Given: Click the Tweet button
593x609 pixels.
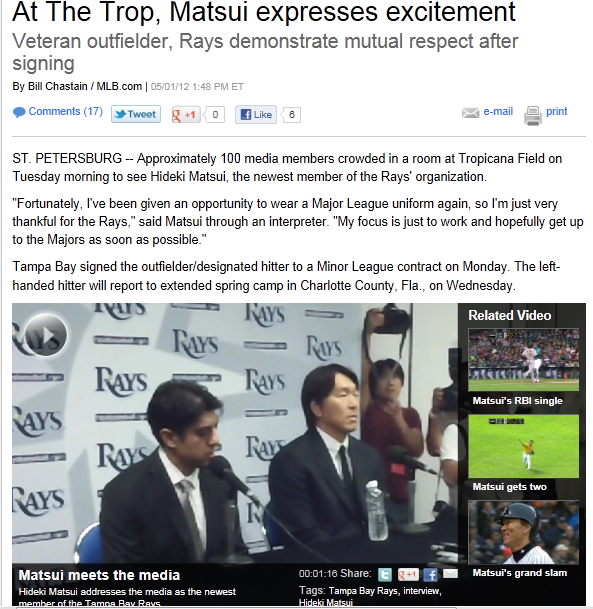Looking at the screenshot, I should [136, 114].
